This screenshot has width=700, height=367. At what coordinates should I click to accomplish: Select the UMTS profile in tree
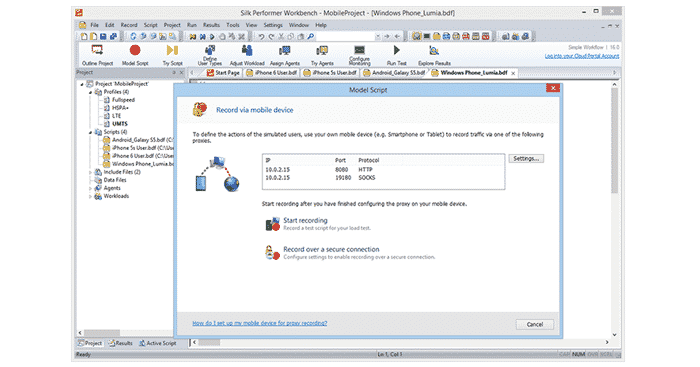tap(120, 124)
